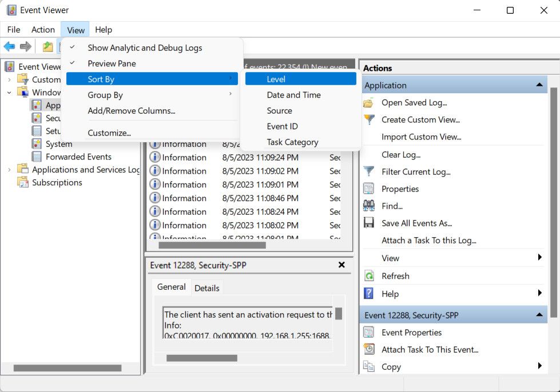
Task: Open the Action menu
Action: coord(43,30)
